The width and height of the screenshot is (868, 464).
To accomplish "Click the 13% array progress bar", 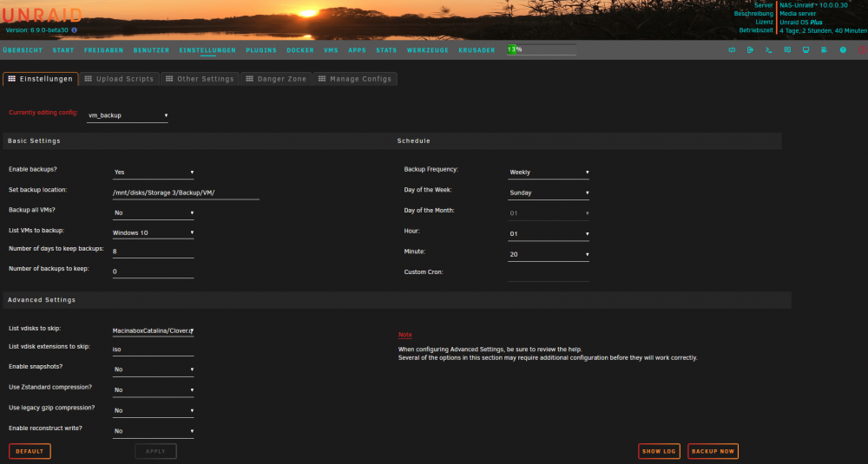I will pyautogui.click(x=542, y=49).
